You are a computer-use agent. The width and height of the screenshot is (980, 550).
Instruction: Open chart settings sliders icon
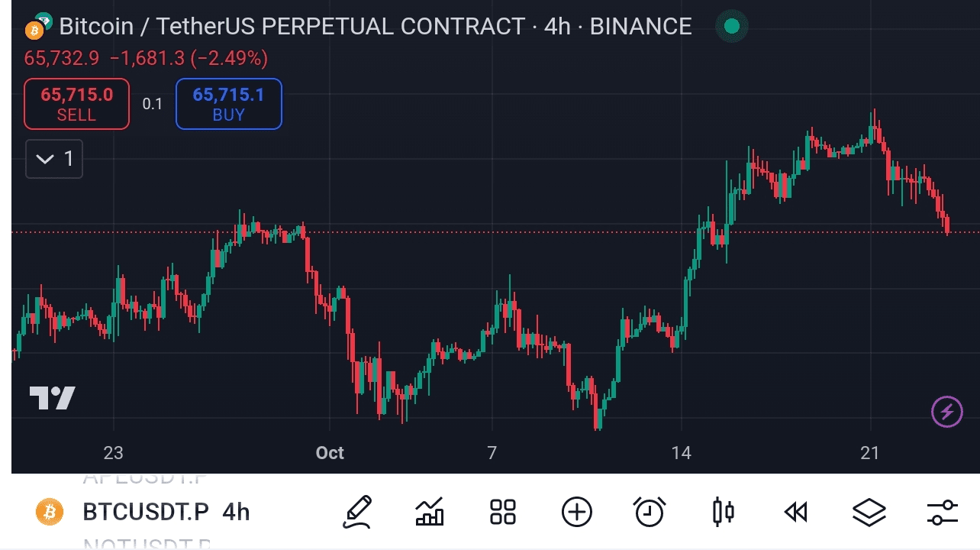[x=943, y=512]
